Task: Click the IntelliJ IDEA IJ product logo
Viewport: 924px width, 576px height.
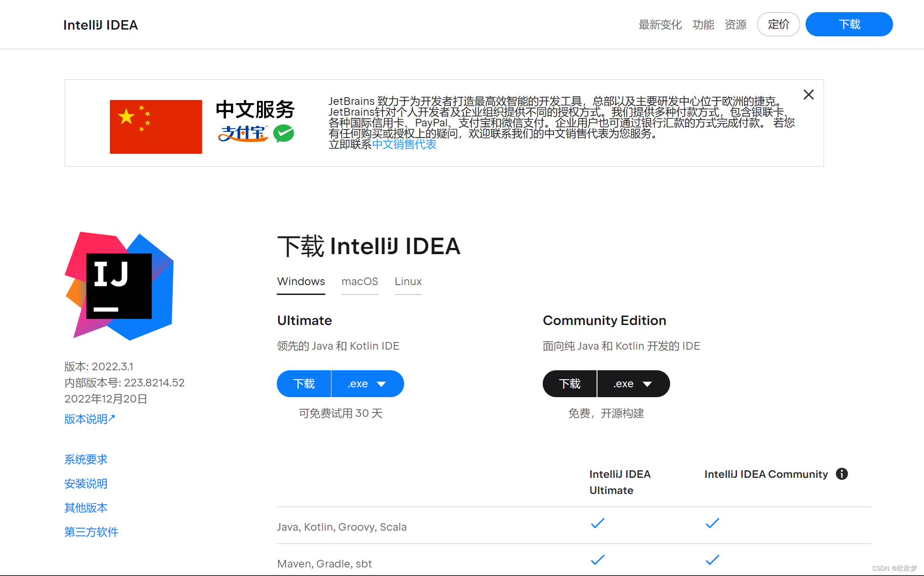Action: (x=119, y=286)
